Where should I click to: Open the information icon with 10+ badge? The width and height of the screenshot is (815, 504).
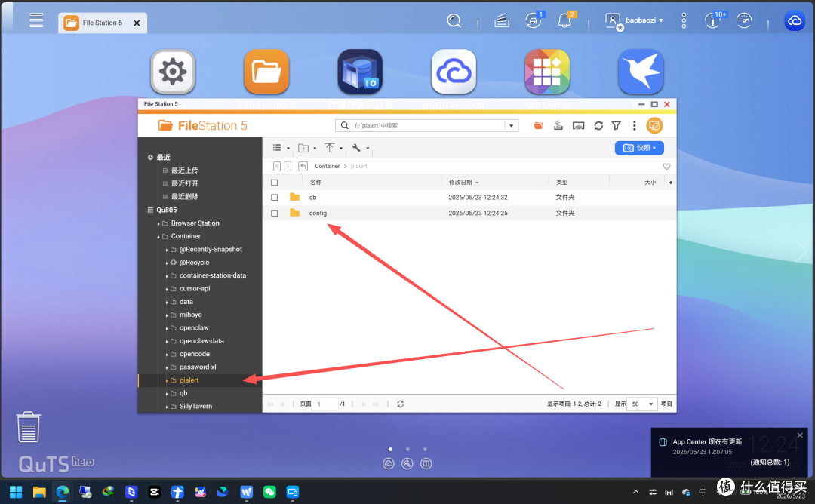(713, 20)
